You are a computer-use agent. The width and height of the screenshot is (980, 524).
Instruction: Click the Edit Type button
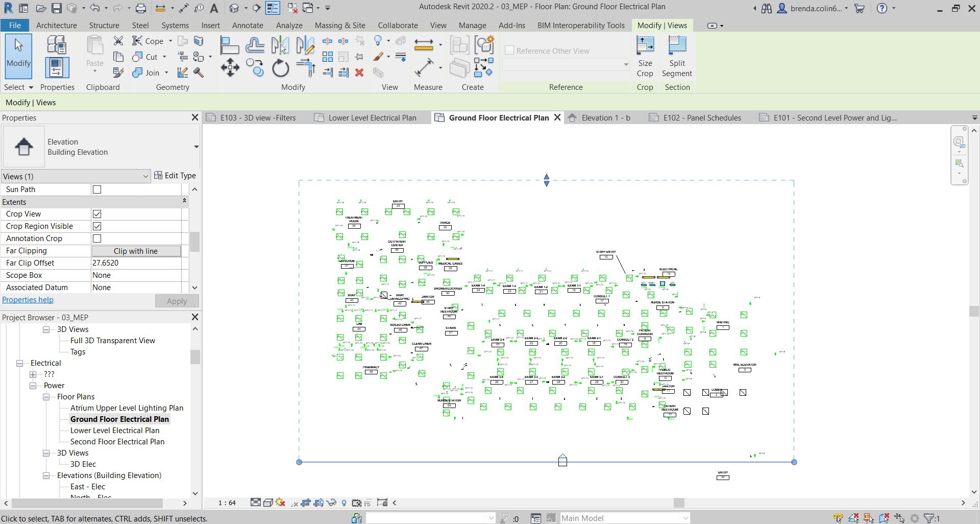[175, 176]
